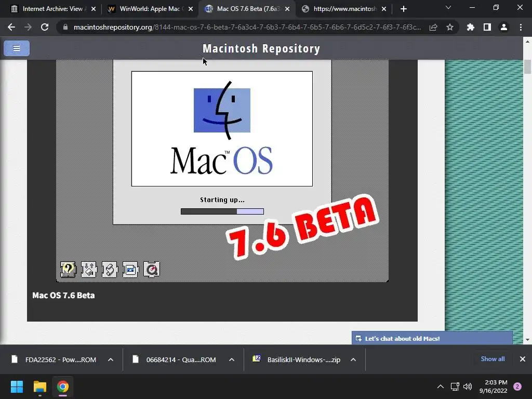532x399 pixels.
Task: Close the WinWorld tab
Action: click(x=191, y=9)
